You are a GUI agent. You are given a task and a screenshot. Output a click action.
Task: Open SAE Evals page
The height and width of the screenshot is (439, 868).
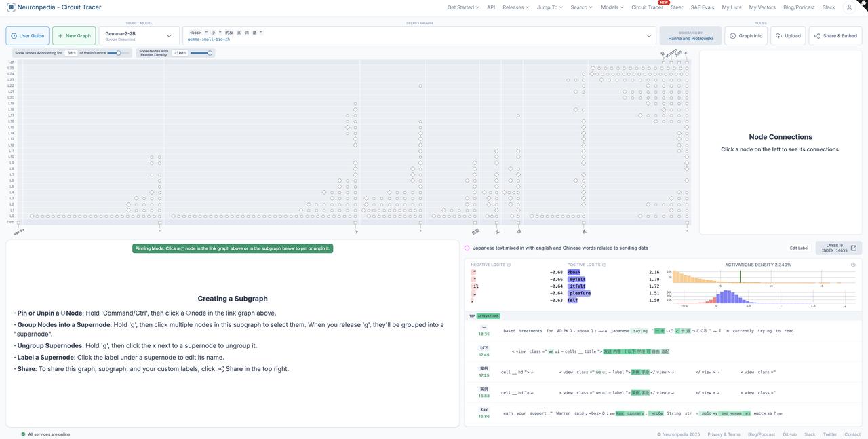tap(703, 7)
